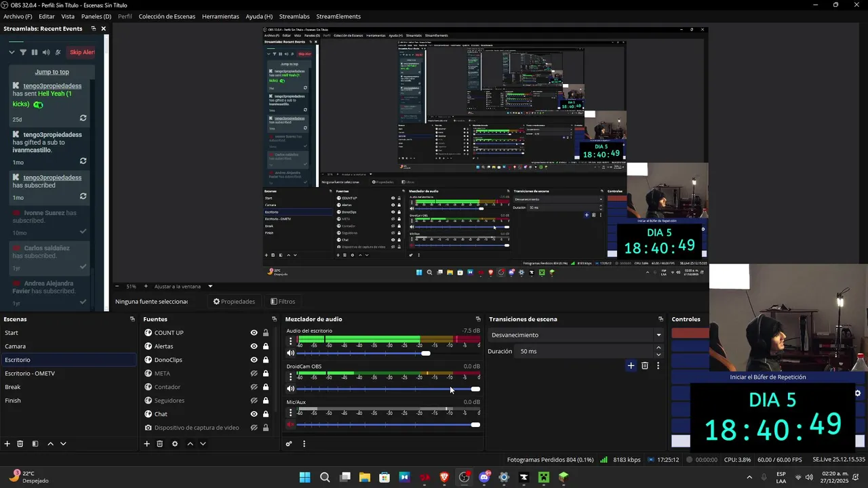The image size is (868, 488).
Task: Add a new scene with the plus icon
Action: pos(7,444)
